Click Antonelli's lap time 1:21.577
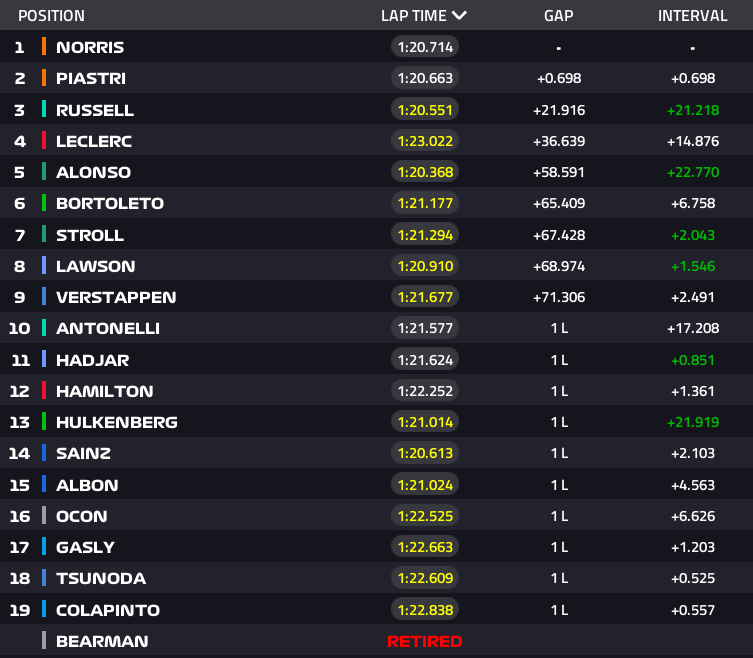 (425, 328)
